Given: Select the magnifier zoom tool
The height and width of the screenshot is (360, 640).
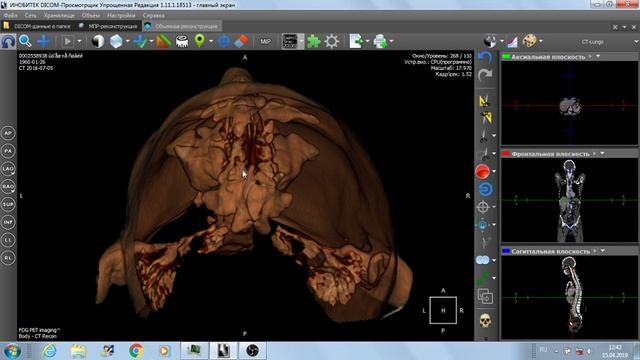Looking at the screenshot, I should tap(25, 41).
